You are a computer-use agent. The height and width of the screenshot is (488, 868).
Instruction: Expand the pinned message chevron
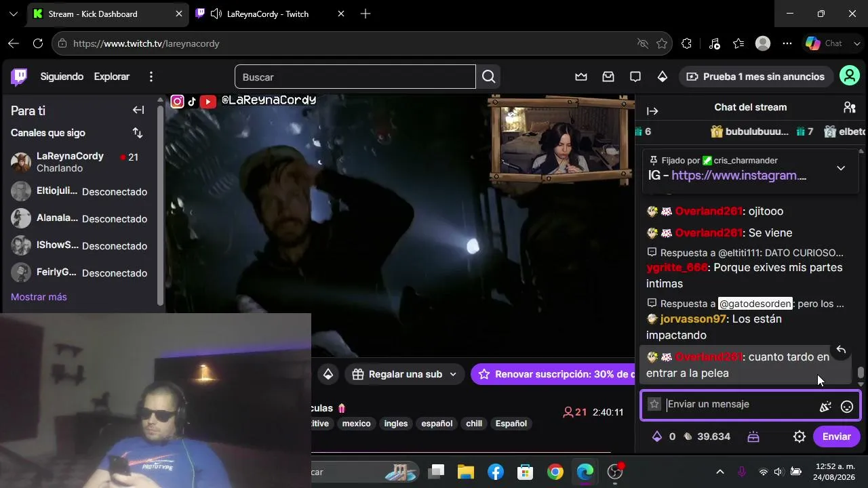(x=841, y=168)
